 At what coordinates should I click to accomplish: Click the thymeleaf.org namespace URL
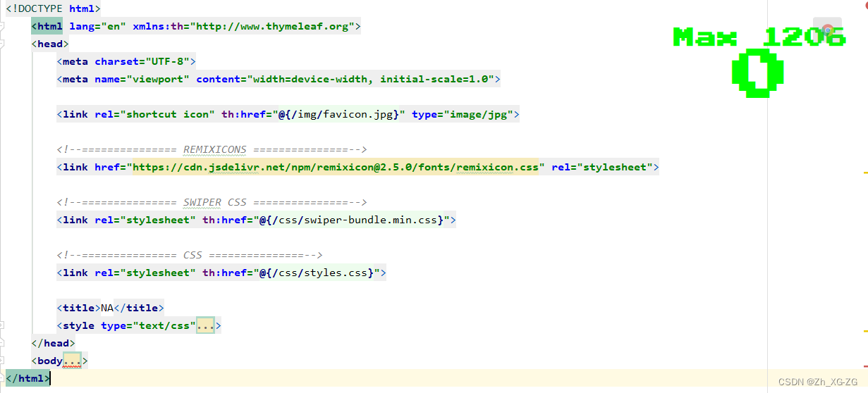(x=275, y=26)
